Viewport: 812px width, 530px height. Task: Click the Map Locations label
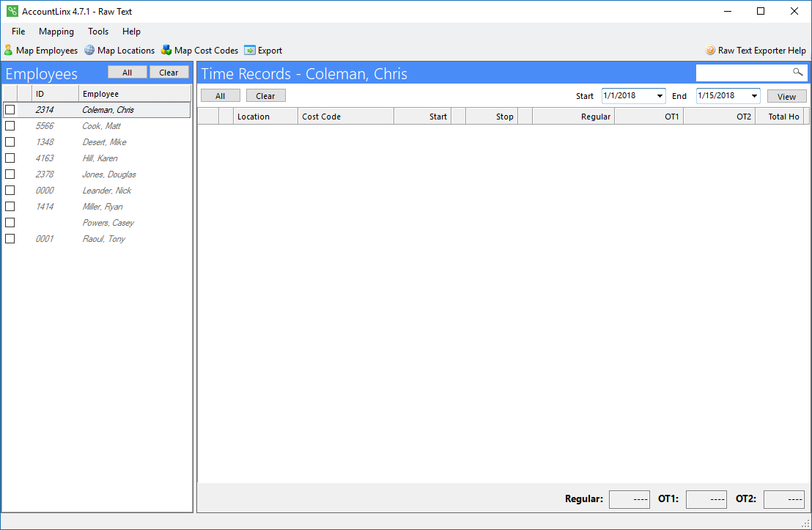126,51
